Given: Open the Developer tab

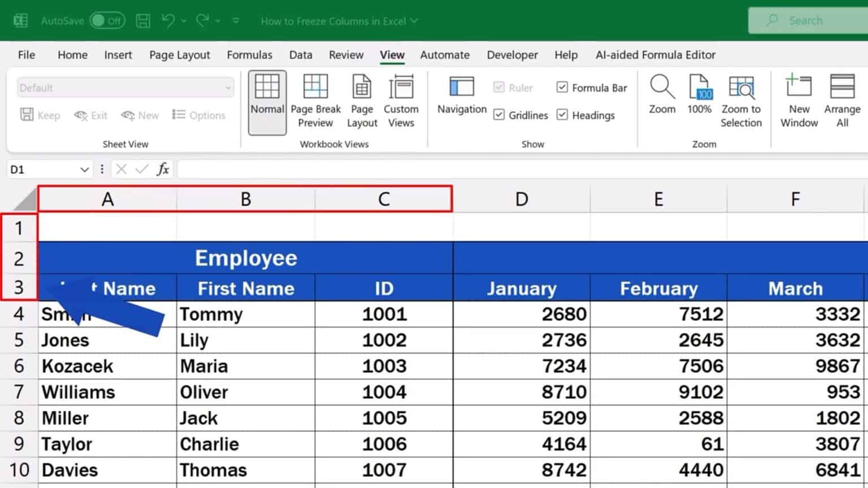Looking at the screenshot, I should pyautogui.click(x=512, y=55).
